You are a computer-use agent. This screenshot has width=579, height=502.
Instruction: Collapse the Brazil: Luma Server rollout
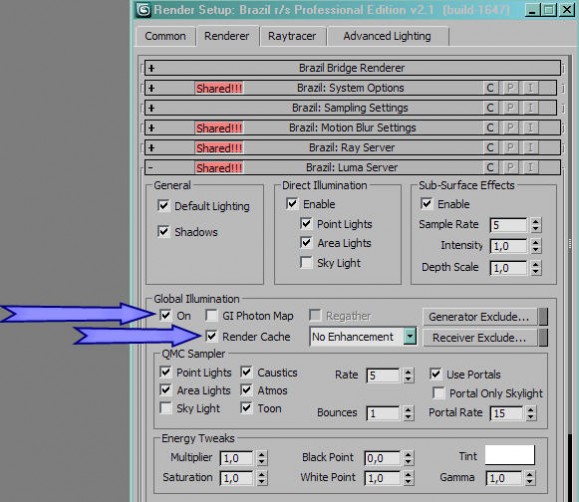coord(150,168)
